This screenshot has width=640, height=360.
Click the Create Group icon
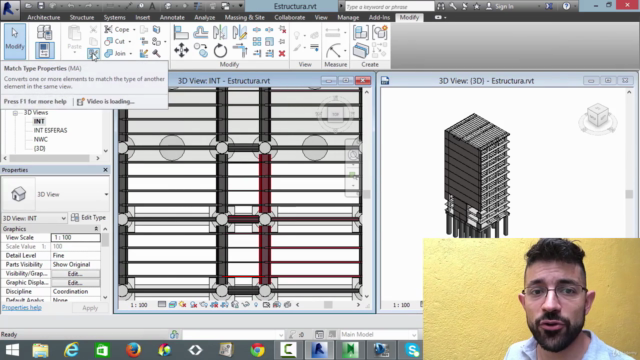tap(380, 33)
